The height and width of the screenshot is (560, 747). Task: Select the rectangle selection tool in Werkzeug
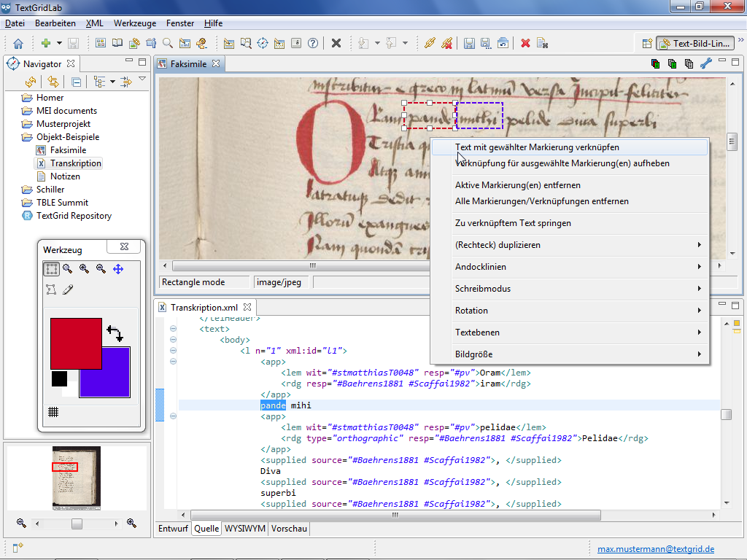click(x=51, y=269)
